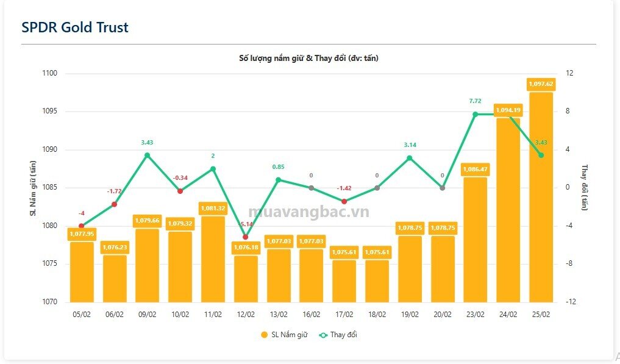The height and width of the screenshot is (364, 620).
Task: Click x-axis date label 16/02
Action: (312, 315)
